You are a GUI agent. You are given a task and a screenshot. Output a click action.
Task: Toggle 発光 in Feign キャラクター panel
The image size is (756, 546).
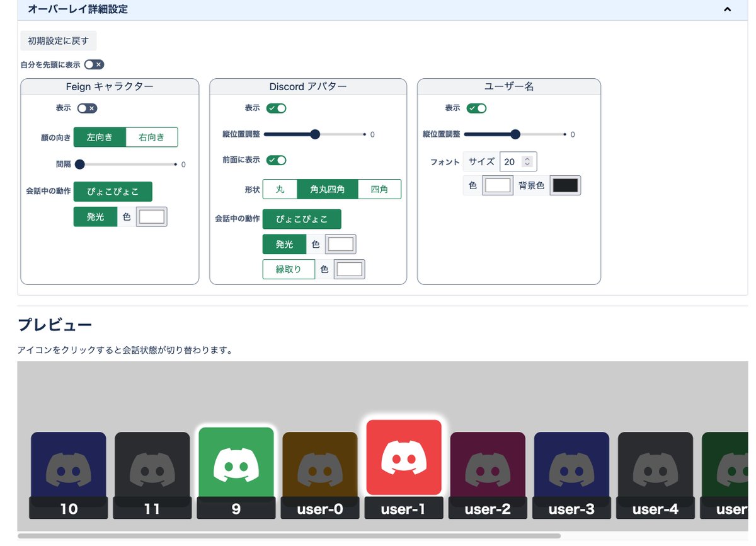click(x=95, y=217)
